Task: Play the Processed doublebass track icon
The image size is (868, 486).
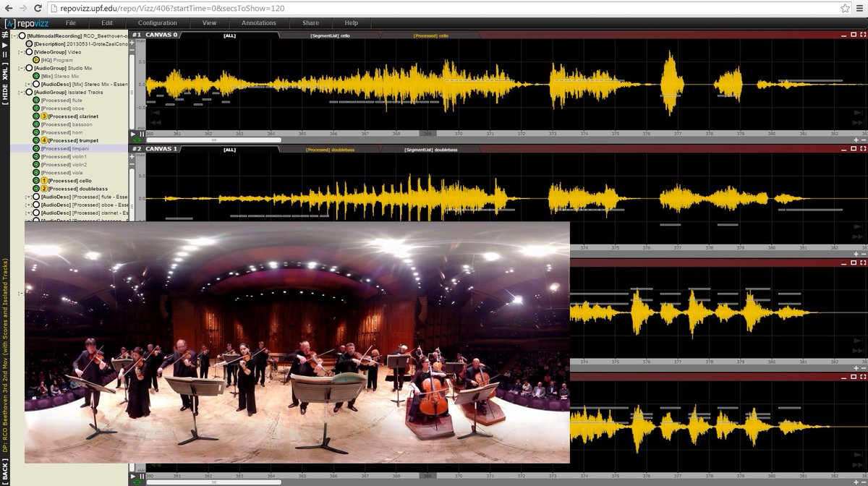Action: click(36, 189)
